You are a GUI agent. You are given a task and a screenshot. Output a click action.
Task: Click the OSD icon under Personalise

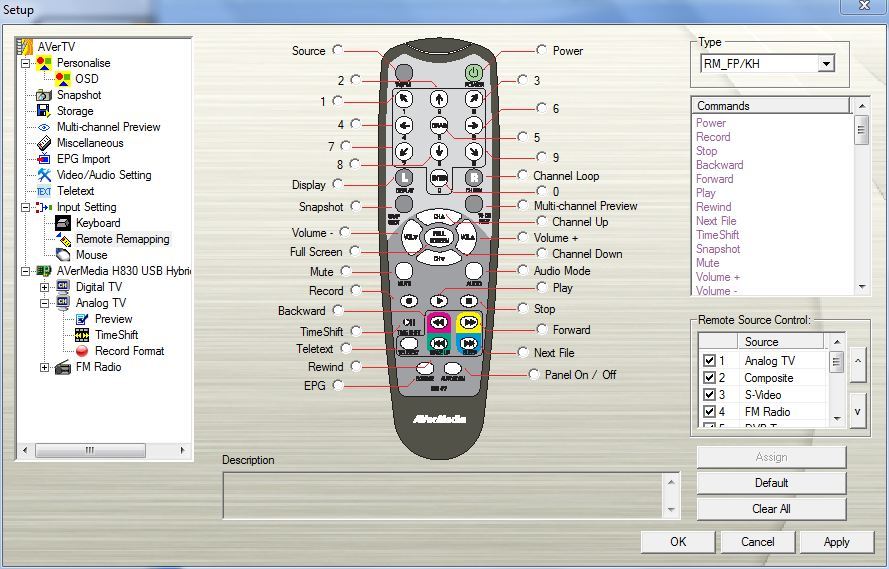(63, 79)
